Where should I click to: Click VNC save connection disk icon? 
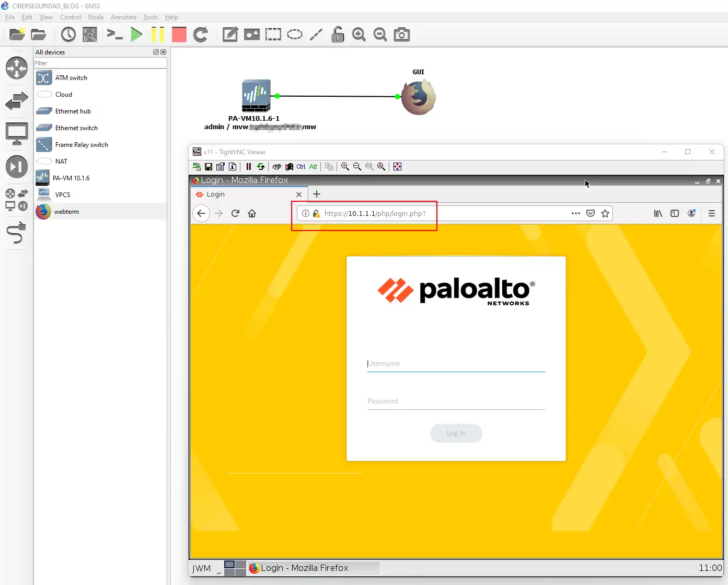[x=209, y=167]
